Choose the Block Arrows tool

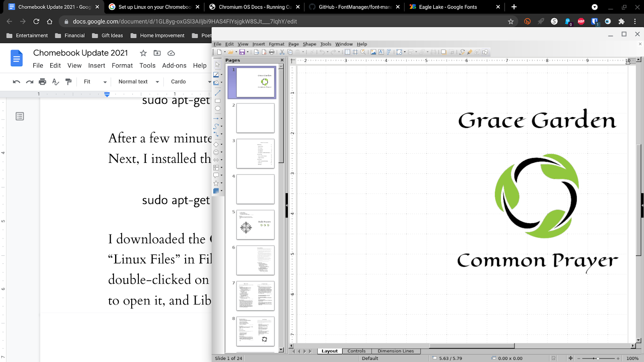[216, 160]
